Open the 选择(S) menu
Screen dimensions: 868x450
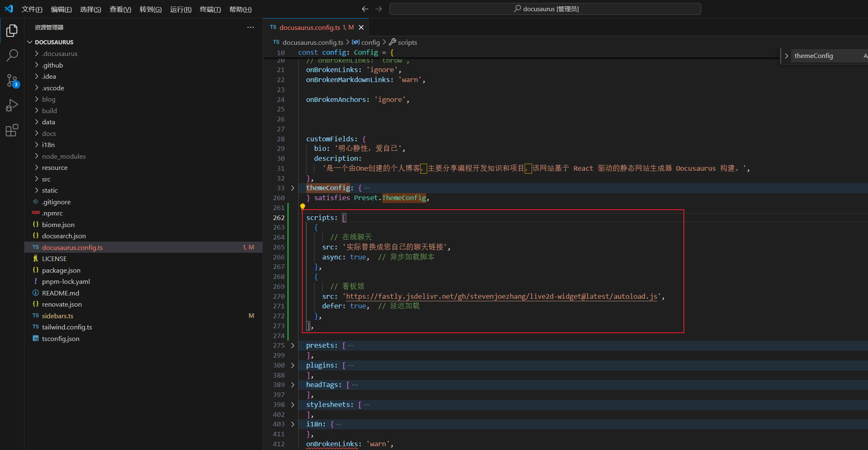click(x=90, y=9)
